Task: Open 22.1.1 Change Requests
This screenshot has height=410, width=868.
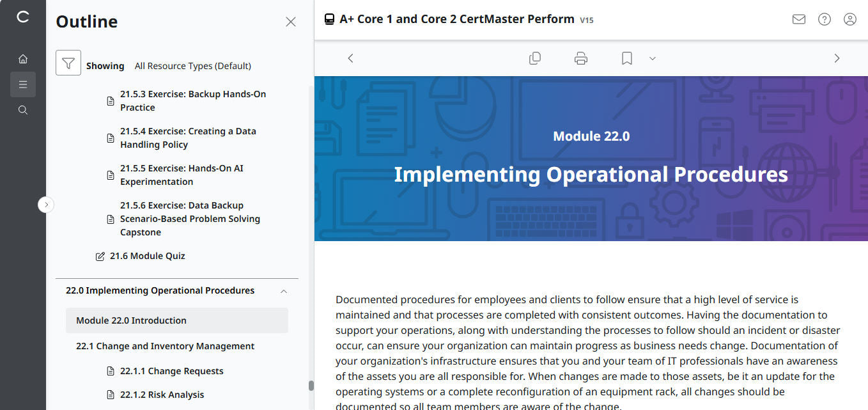Action: click(171, 370)
